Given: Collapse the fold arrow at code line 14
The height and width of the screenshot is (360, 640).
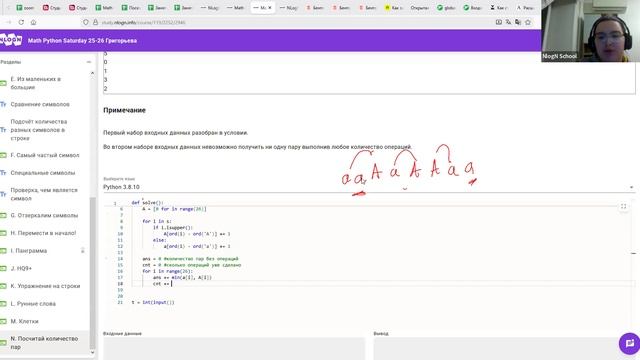Looking at the screenshot, I should pos(107,258).
